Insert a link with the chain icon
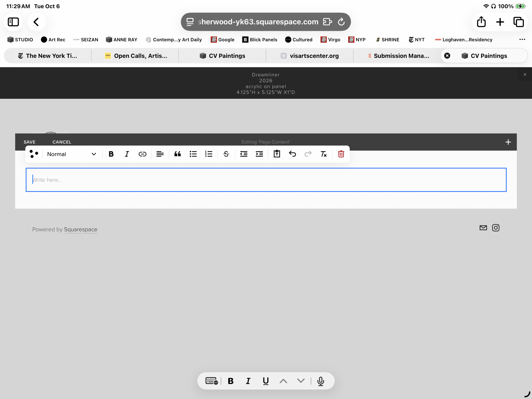 coord(142,154)
